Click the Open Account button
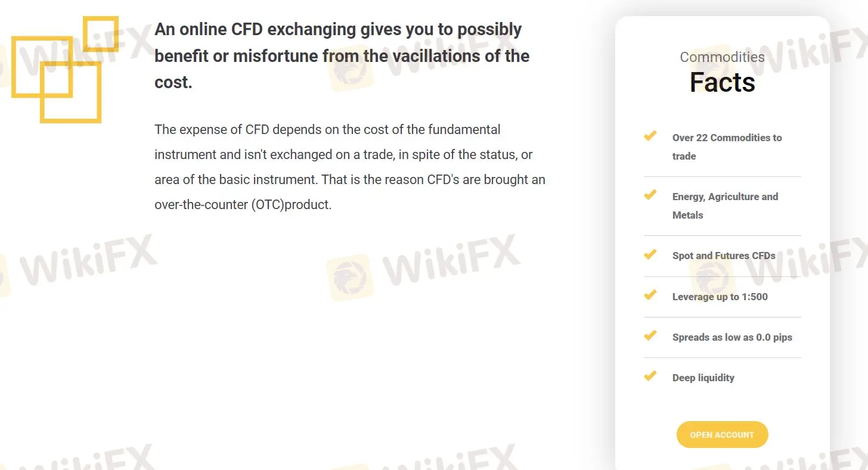Viewport: 868px width, 470px height. click(722, 435)
